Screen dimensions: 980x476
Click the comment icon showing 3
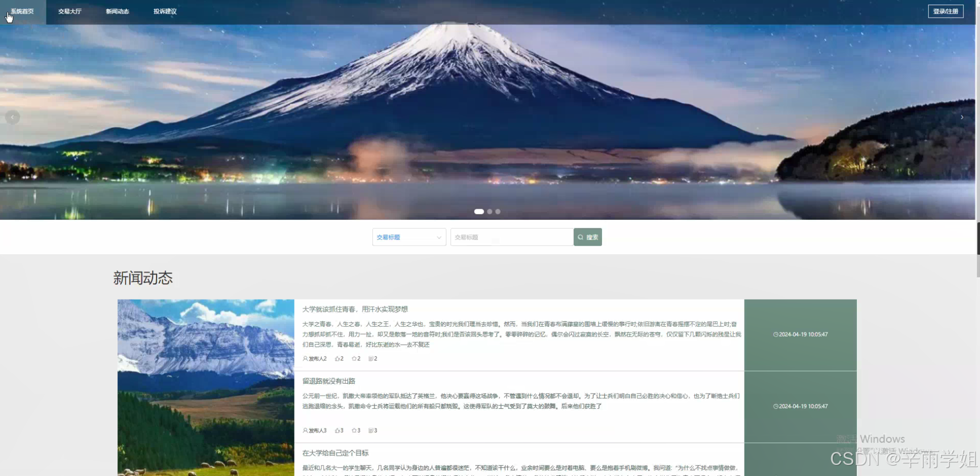[371, 431]
